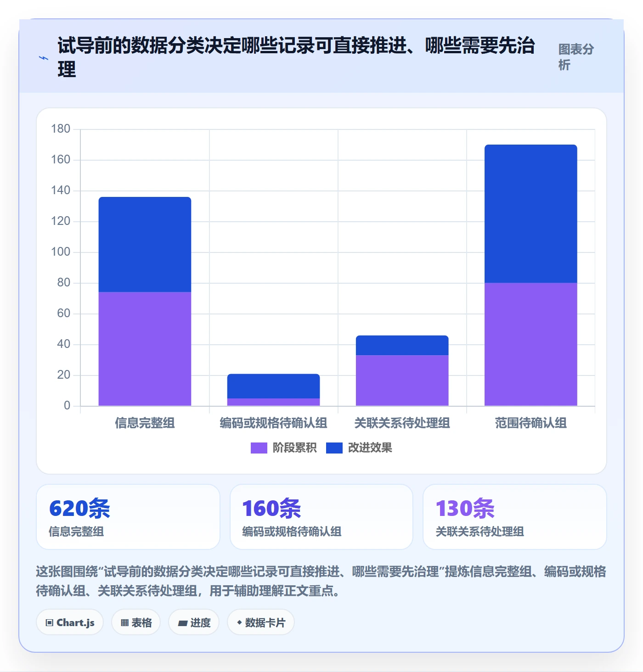The width and height of the screenshot is (643, 672).
Task: Open the 620条 信息完整组 data card
Action: (x=128, y=517)
